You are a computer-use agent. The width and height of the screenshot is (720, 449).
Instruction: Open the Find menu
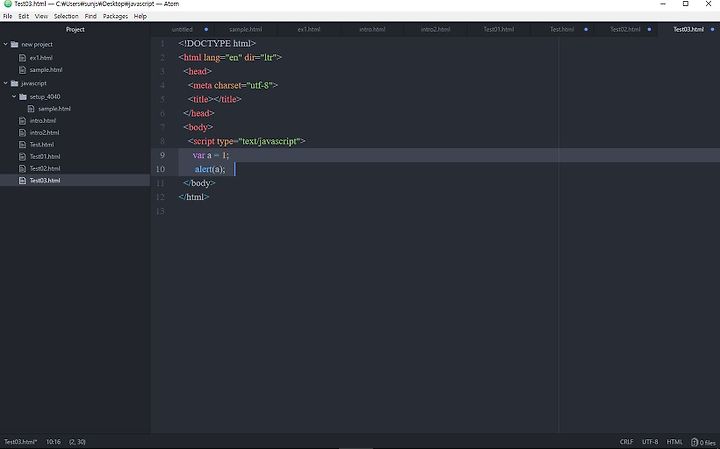[x=90, y=16]
